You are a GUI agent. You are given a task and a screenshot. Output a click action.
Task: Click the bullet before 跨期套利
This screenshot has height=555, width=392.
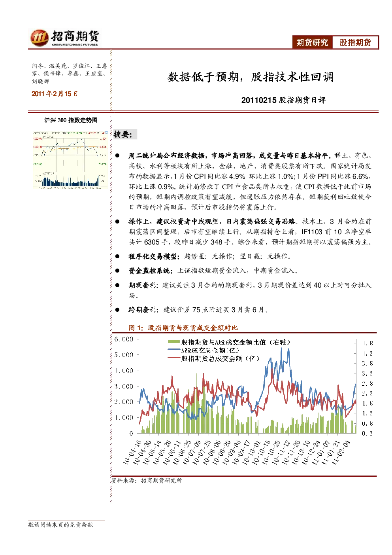pos(117,310)
